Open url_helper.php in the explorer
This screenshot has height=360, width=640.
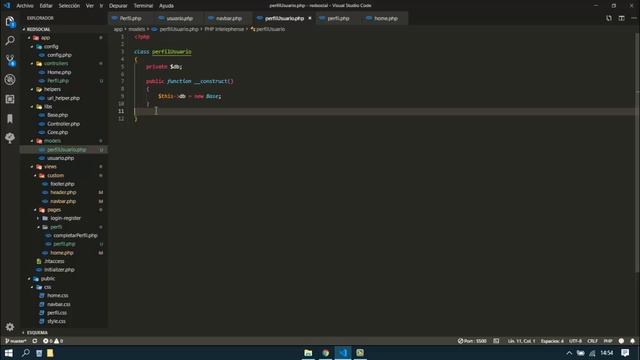click(x=63, y=98)
